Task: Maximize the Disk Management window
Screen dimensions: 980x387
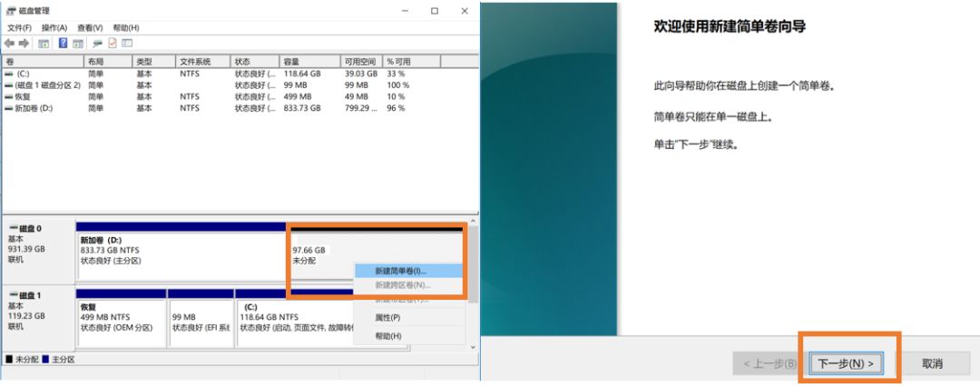Action: pyautogui.click(x=435, y=11)
